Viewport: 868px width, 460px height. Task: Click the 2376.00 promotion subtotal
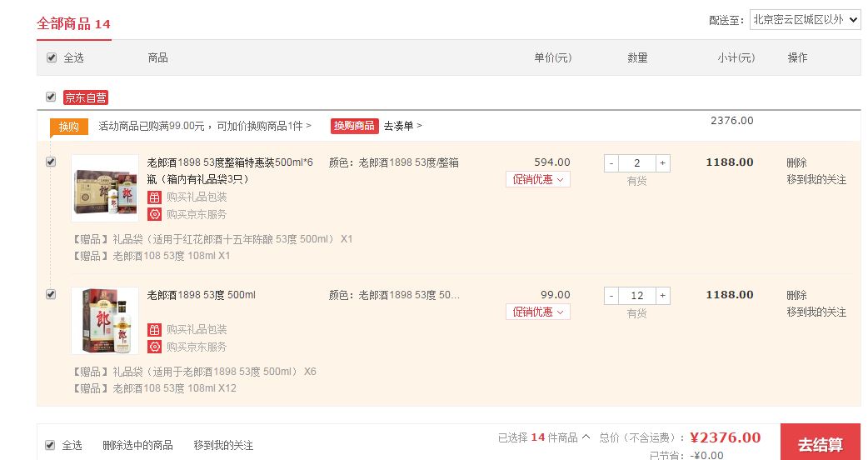(x=732, y=121)
